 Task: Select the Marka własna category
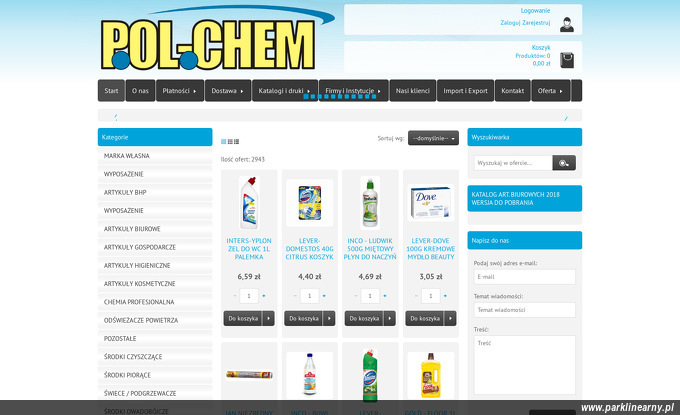pos(155,156)
